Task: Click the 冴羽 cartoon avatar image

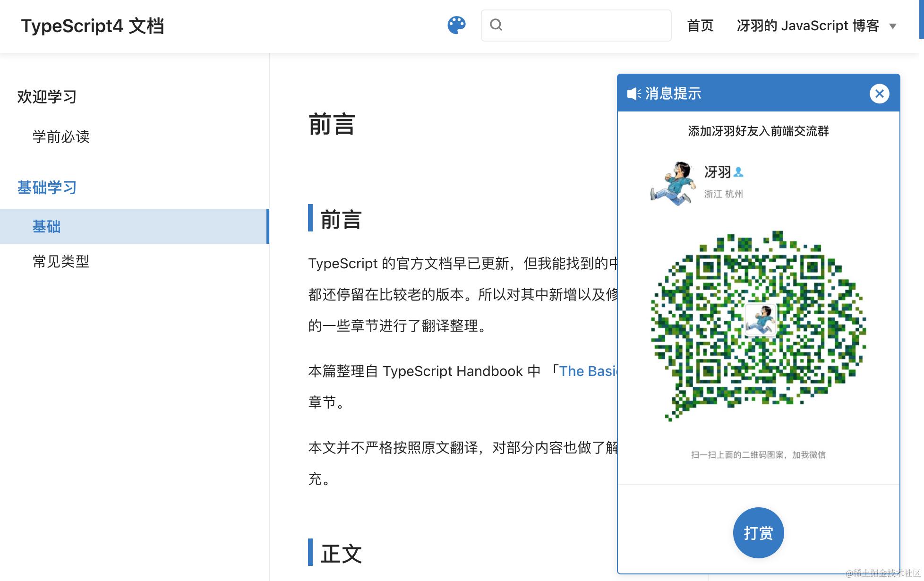Action: [673, 183]
